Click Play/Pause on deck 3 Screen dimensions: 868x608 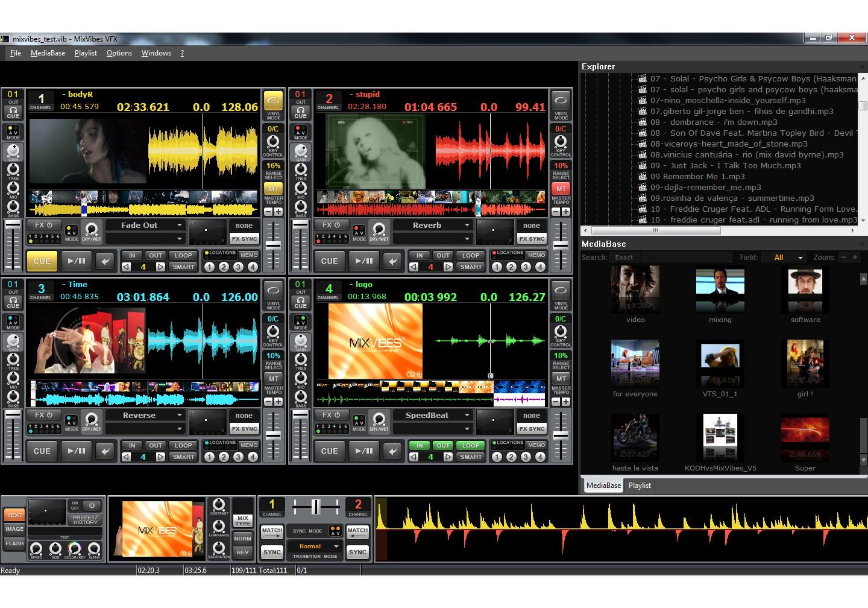[77, 451]
